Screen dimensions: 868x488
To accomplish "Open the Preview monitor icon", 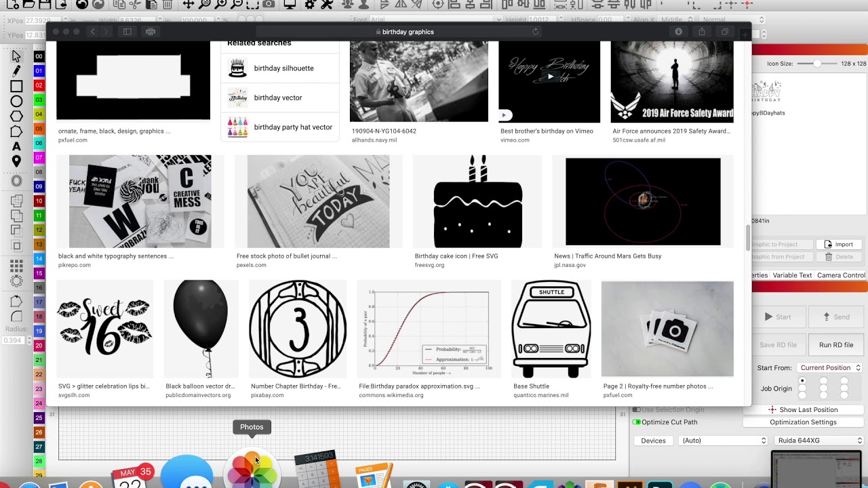I will click(290, 4).
